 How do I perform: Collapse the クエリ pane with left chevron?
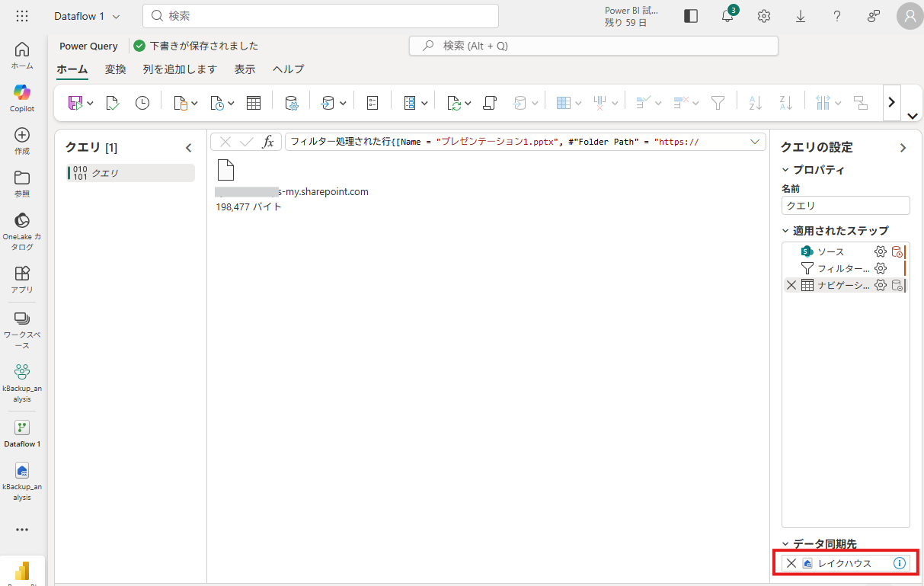click(189, 148)
